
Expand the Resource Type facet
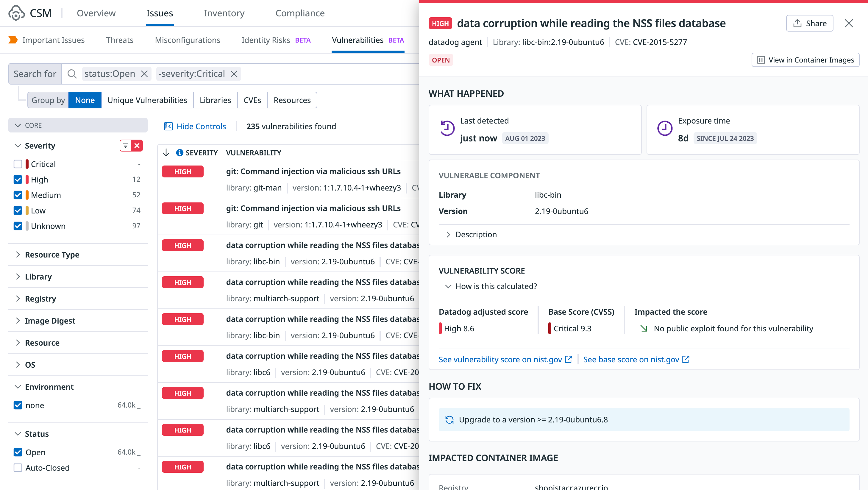[x=52, y=255]
